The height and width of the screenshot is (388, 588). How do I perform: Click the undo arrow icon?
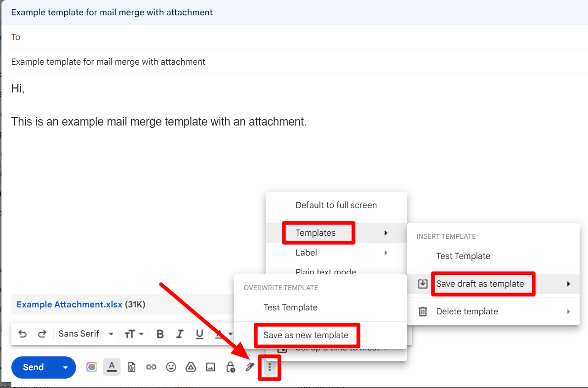click(23, 334)
